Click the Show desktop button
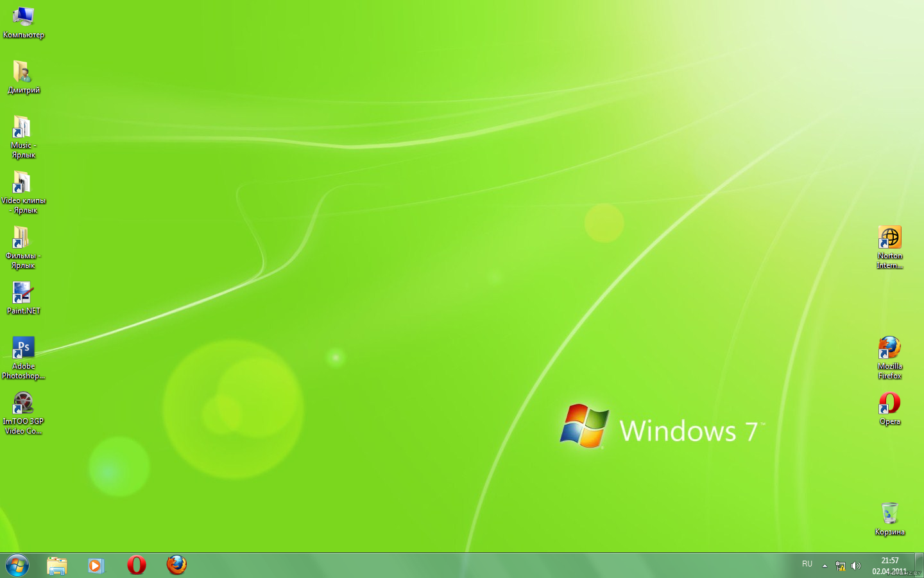 [x=919, y=565]
